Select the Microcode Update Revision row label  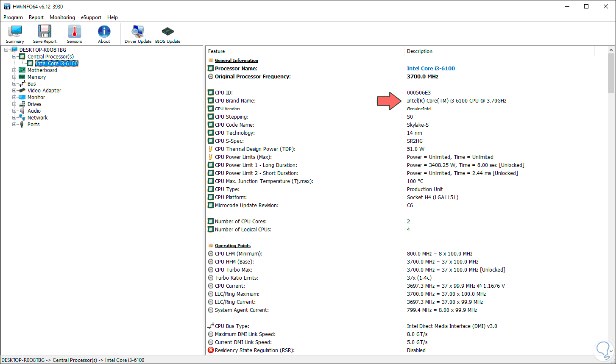[x=246, y=206]
